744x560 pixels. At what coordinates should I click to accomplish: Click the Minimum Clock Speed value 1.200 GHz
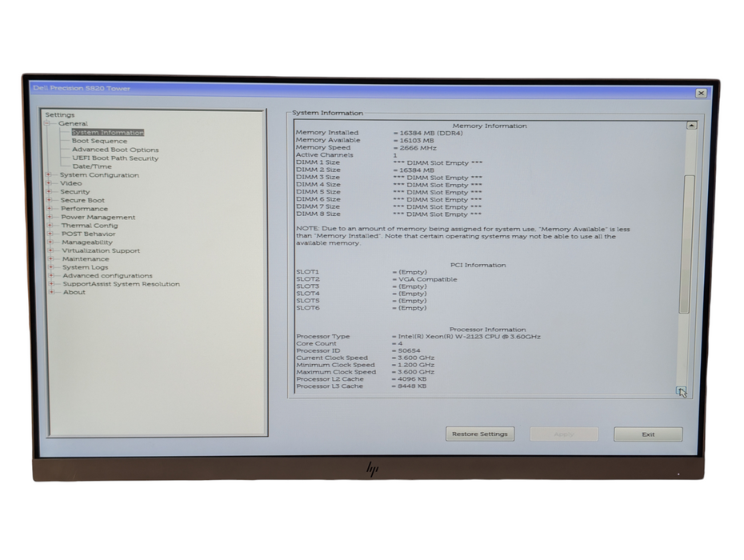click(416, 365)
